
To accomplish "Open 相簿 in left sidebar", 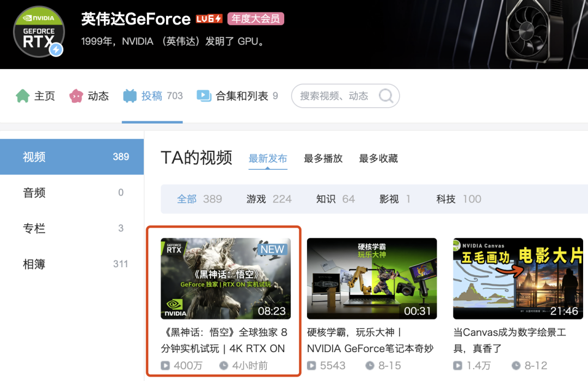I will tap(34, 265).
